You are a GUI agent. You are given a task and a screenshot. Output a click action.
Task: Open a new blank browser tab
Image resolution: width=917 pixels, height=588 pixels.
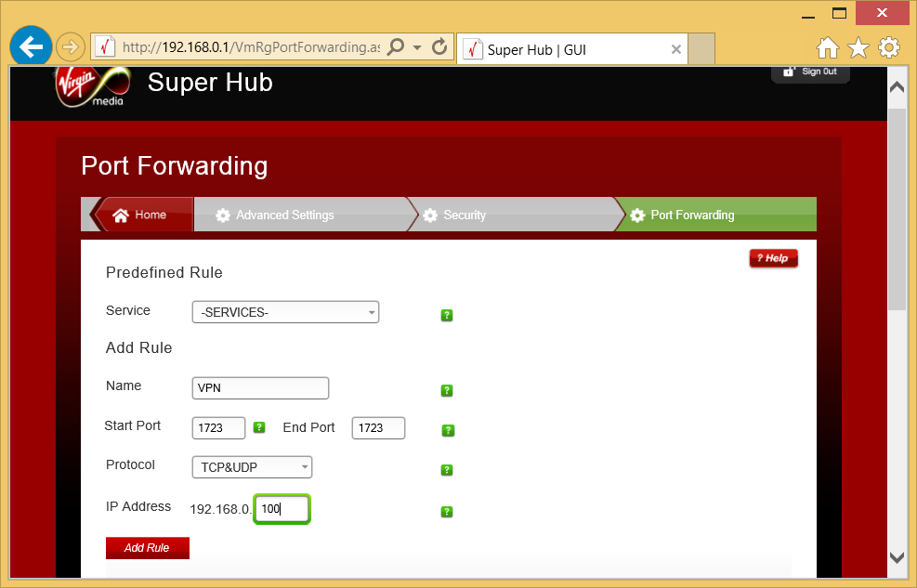701,49
